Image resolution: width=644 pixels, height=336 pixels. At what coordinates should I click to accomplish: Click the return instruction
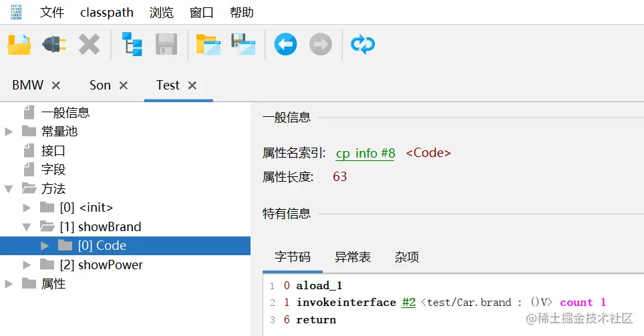(316, 319)
